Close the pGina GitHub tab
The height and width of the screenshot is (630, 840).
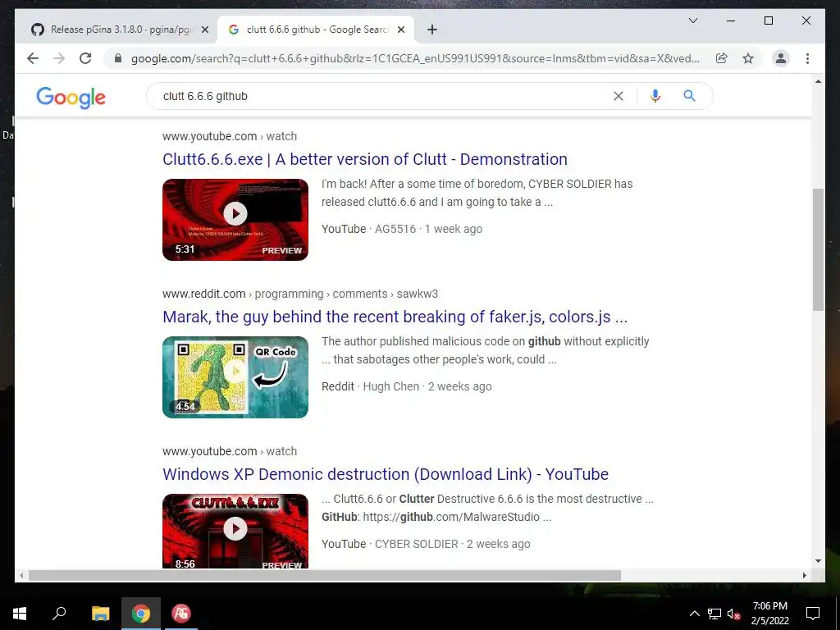[204, 30]
